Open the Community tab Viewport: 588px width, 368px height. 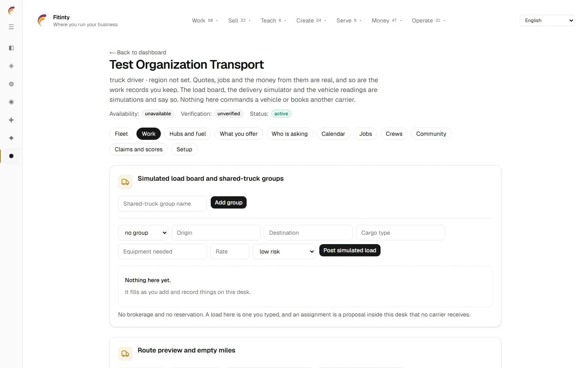point(431,134)
